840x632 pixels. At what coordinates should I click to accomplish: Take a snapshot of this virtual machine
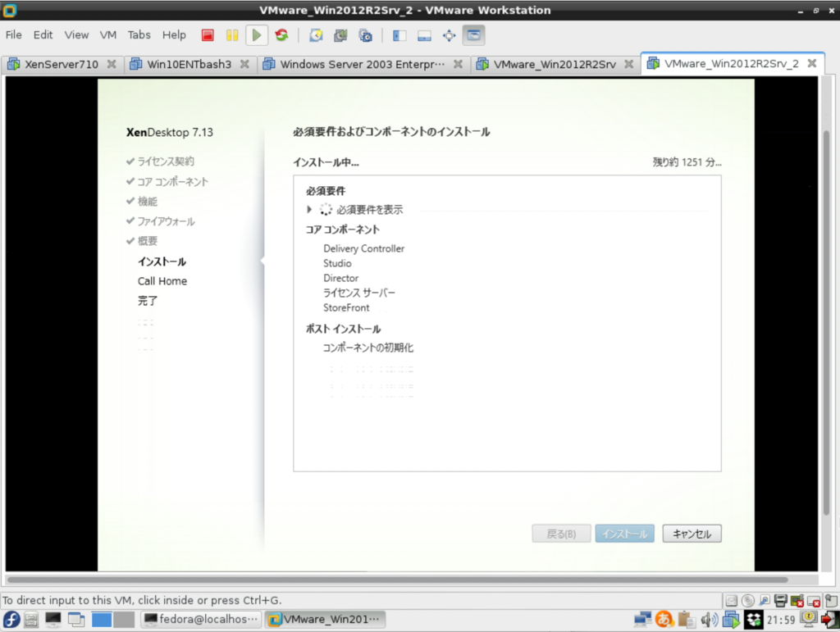(x=316, y=35)
